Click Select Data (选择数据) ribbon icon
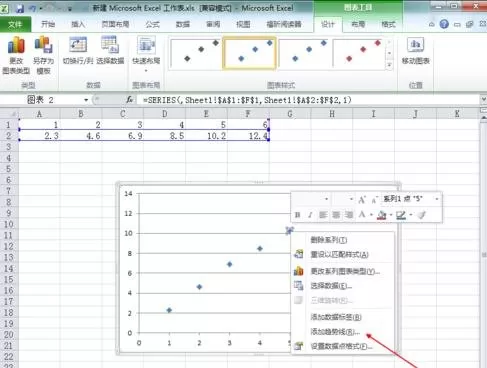This screenshot has width=487, height=368. pos(110,45)
